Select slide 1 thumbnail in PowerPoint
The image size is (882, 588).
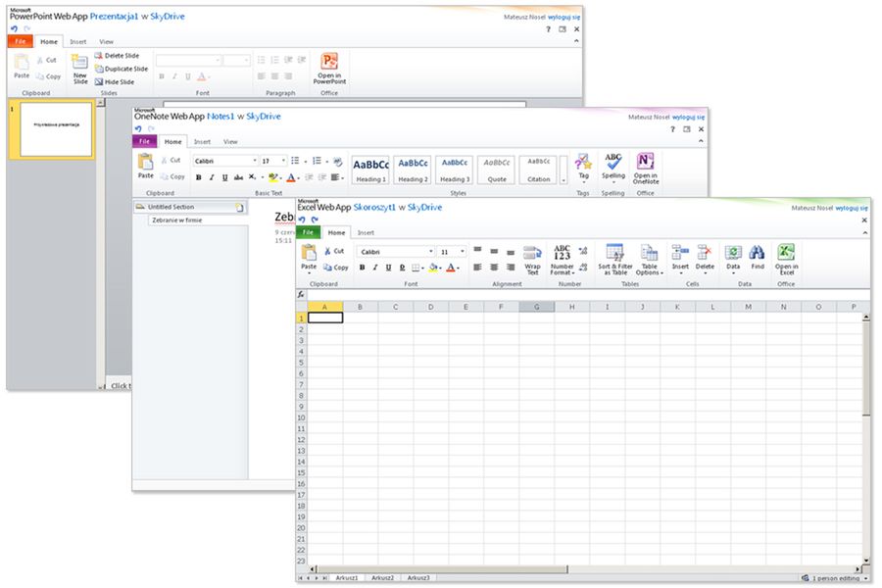pos(56,128)
